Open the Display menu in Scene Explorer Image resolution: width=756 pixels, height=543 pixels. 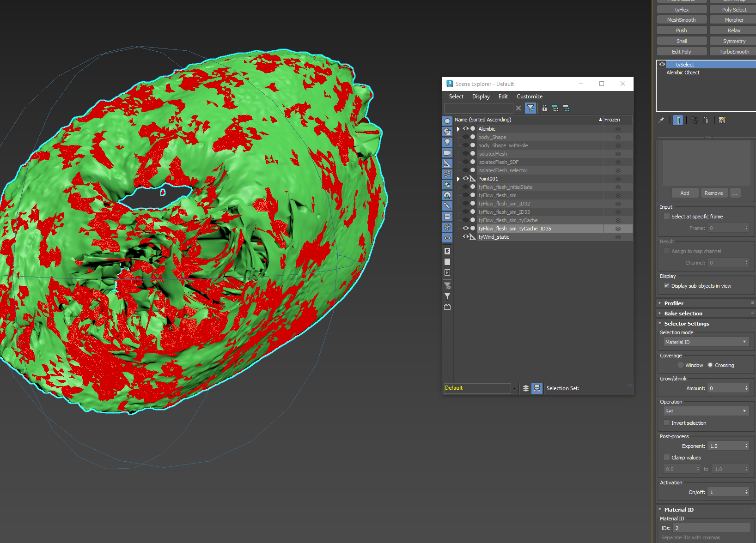click(481, 97)
